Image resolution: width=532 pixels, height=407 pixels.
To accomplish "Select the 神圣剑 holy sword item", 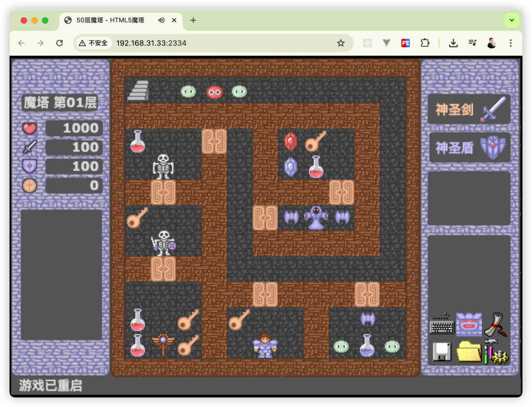I will pos(469,108).
